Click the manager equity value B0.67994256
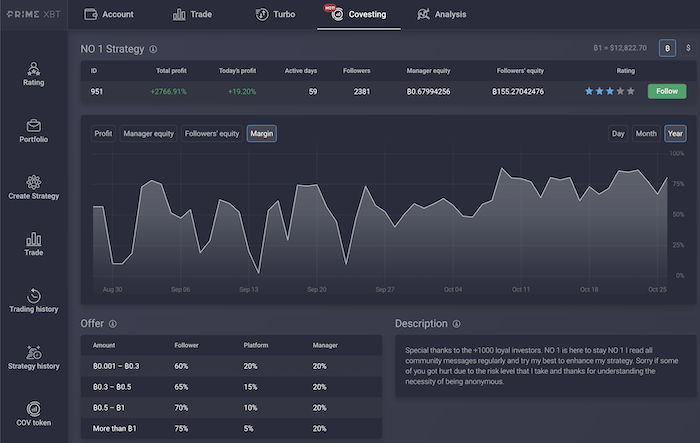Image resolution: width=700 pixels, height=443 pixels. point(428,92)
